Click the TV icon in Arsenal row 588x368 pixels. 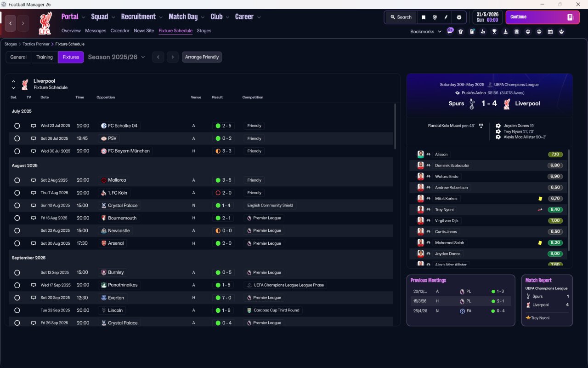click(x=33, y=243)
